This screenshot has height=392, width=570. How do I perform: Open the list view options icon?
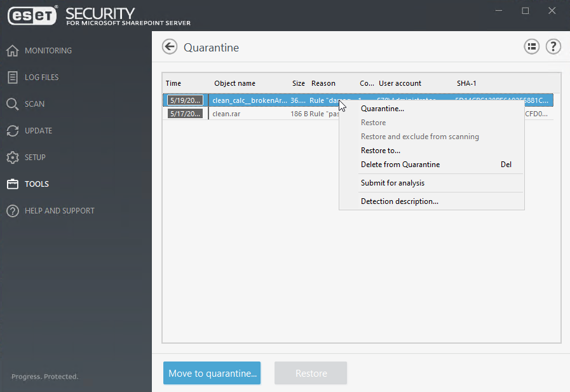(531, 46)
